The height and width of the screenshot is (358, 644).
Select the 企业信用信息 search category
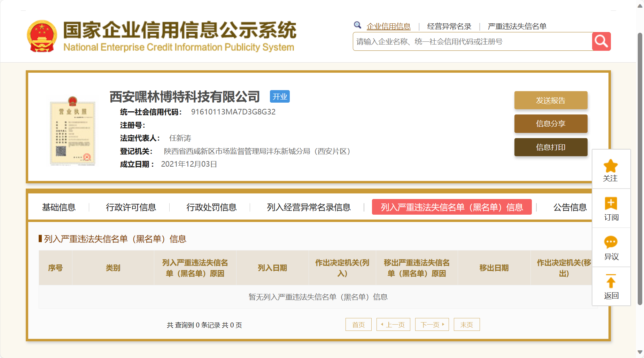point(388,26)
